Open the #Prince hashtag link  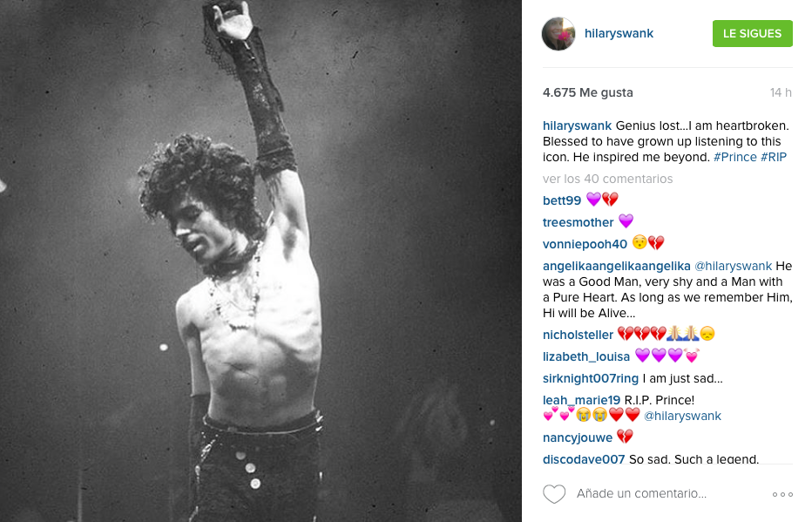click(734, 157)
